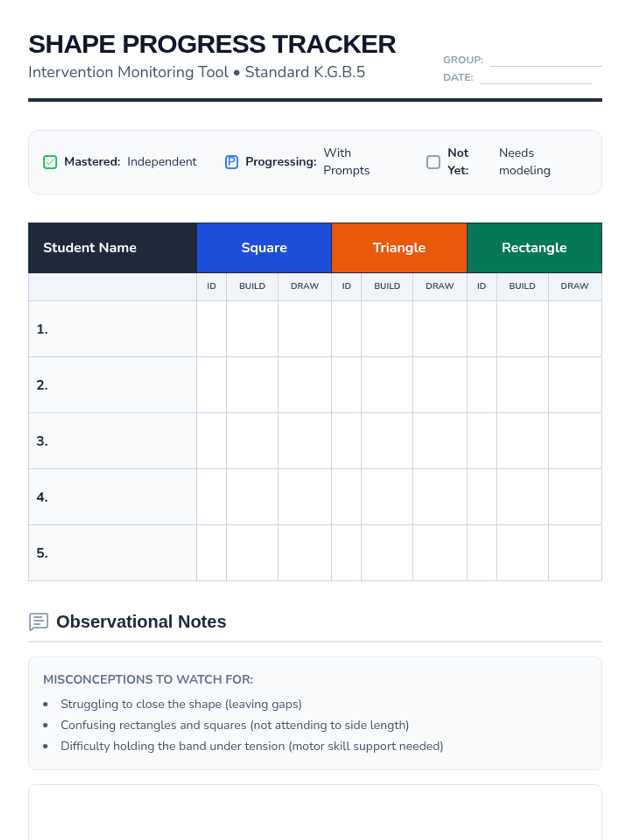The image size is (630, 840).
Task: Click the green Rectangle column header
Action: pos(534,248)
